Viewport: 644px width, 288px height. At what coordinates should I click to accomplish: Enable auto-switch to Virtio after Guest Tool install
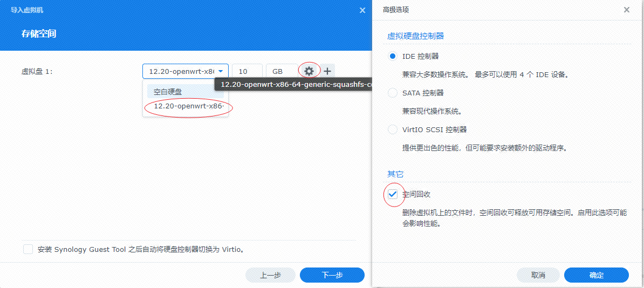click(28, 249)
